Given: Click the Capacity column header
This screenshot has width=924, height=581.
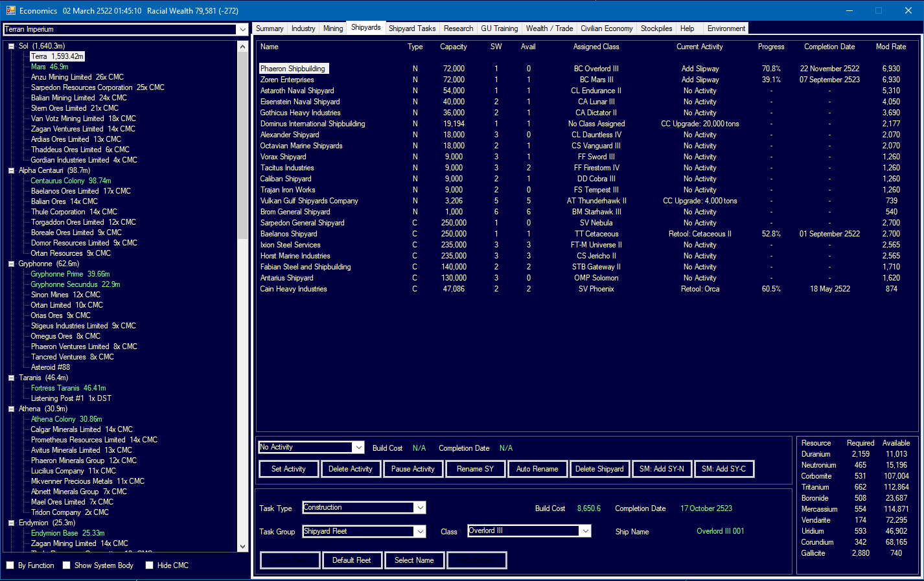Looking at the screenshot, I should [x=454, y=47].
